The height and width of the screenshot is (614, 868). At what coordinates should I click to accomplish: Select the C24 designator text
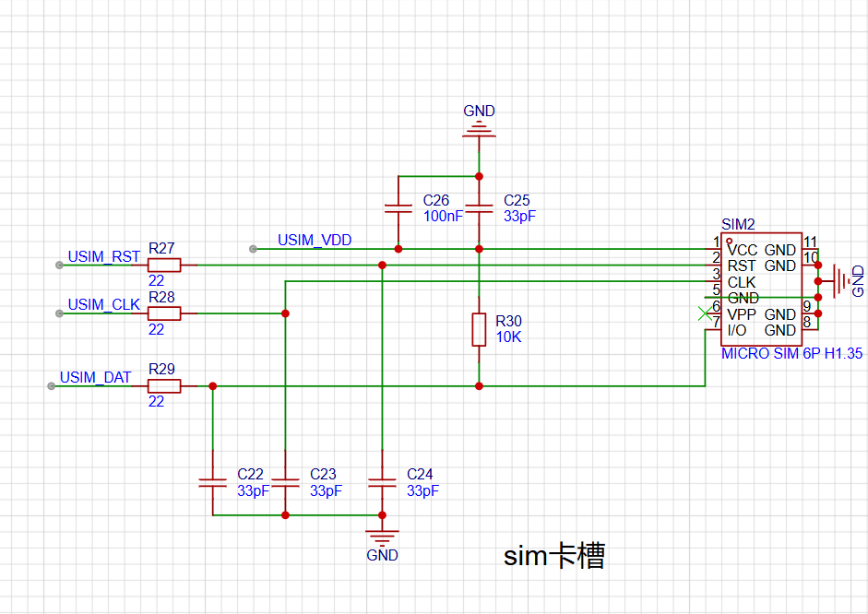click(x=420, y=474)
